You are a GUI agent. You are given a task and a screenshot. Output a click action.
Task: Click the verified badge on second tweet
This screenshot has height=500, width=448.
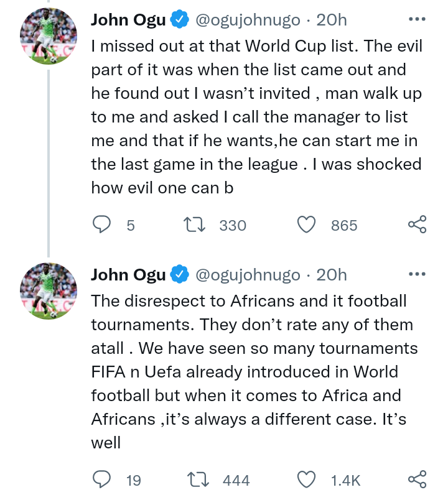(x=180, y=275)
